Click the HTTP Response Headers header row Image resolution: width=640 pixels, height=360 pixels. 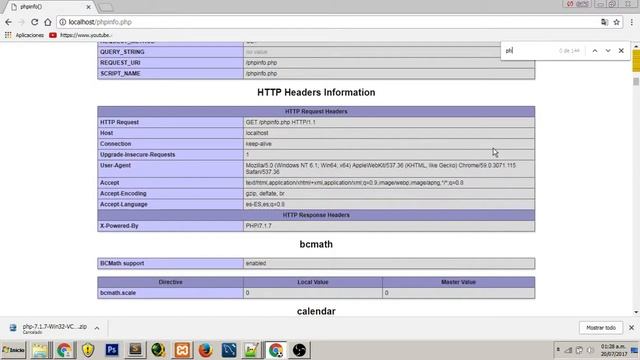click(316, 215)
